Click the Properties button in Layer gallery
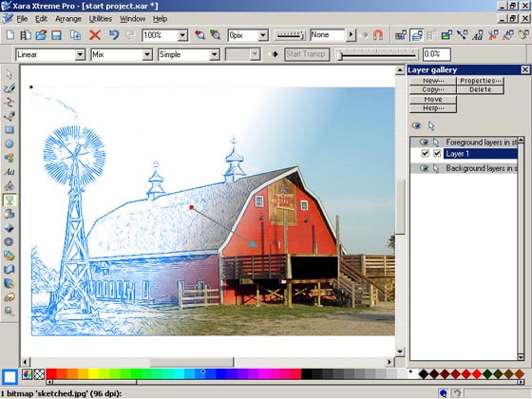The height and width of the screenshot is (399, 532). tap(480, 81)
